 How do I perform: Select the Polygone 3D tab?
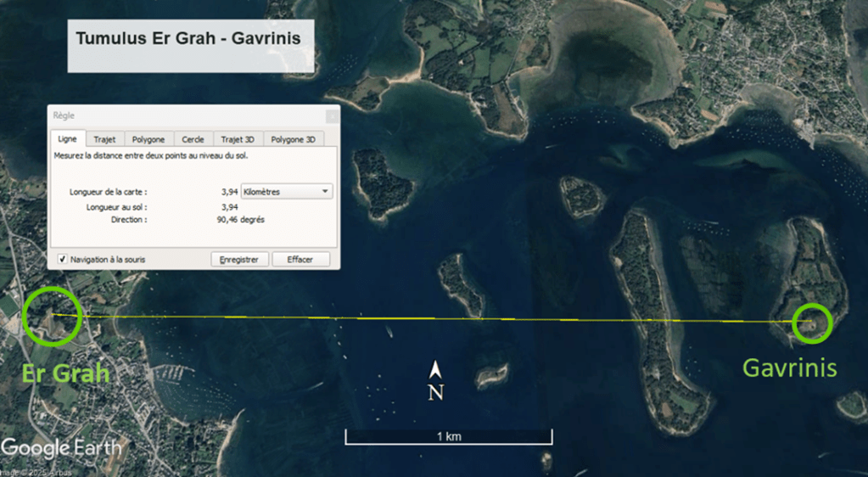(x=293, y=139)
